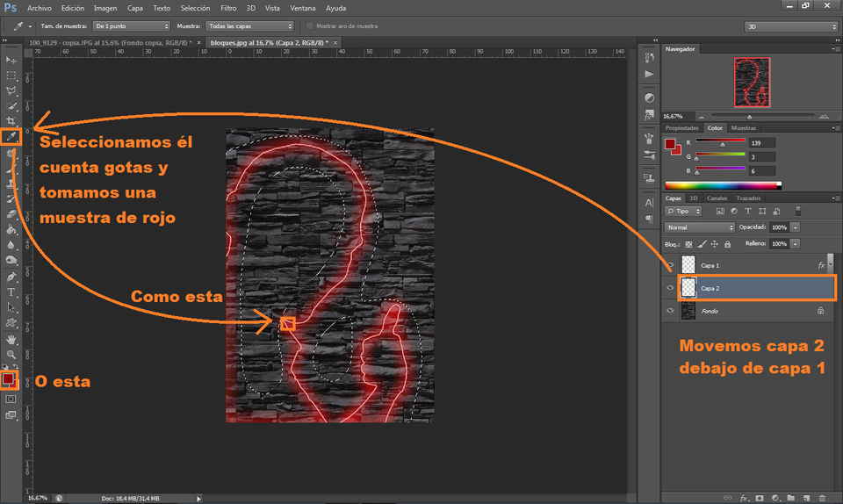Click the foreground color swatch in toolbar

click(9, 378)
